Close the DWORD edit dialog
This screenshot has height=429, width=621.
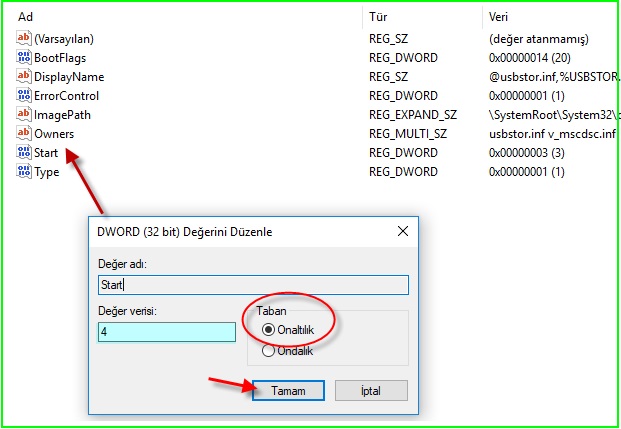point(403,231)
